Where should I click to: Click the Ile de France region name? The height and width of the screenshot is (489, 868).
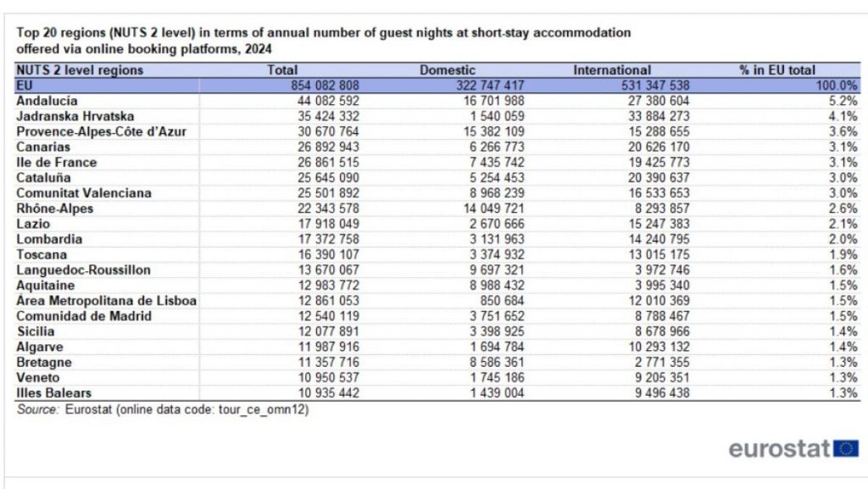57,163
